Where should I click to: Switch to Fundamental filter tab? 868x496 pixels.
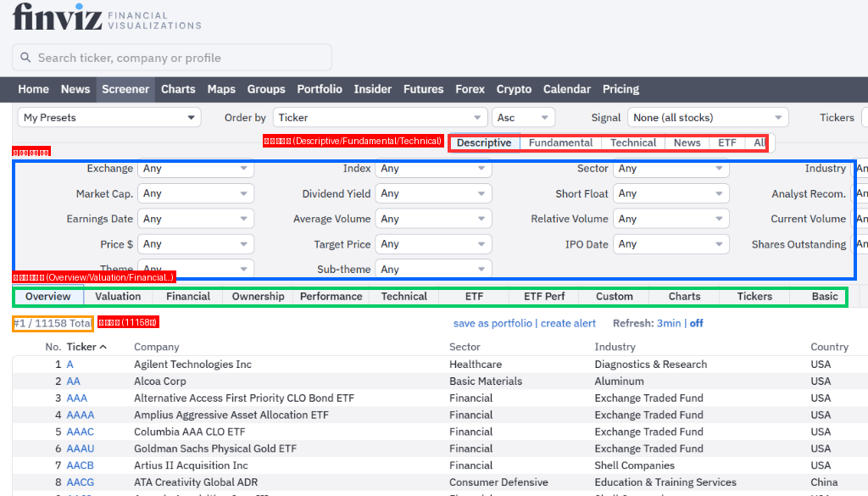click(561, 142)
